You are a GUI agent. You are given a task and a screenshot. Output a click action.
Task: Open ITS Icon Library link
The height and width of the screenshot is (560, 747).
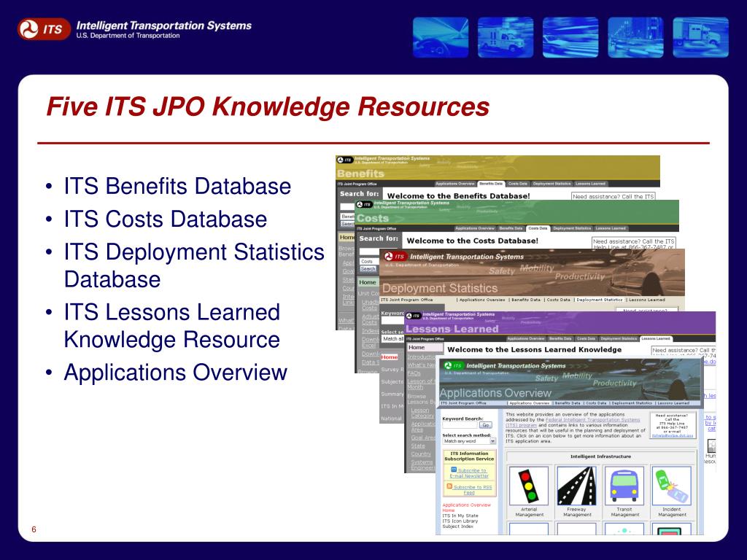(x=460, y=521)
